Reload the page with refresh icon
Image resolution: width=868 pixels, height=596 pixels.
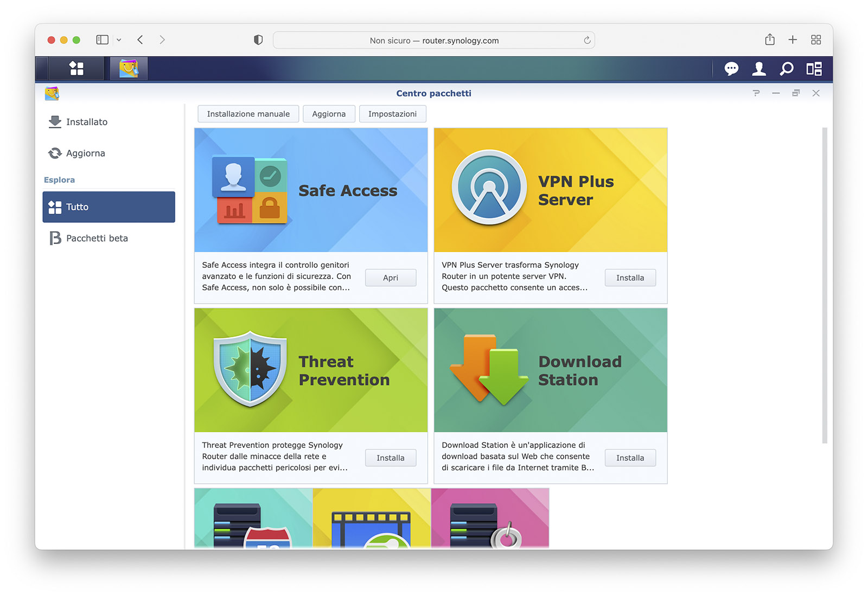point(587,40)
